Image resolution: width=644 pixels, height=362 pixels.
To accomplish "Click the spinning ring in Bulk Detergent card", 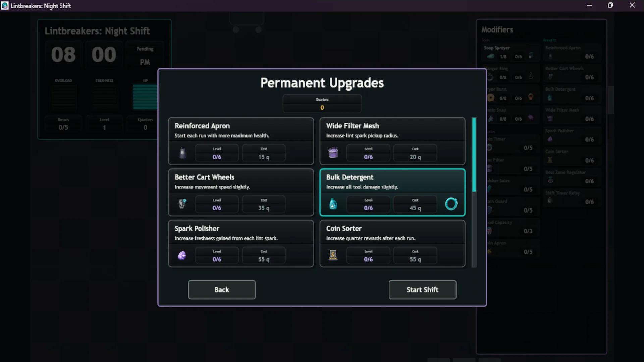I will coord(451,204).
